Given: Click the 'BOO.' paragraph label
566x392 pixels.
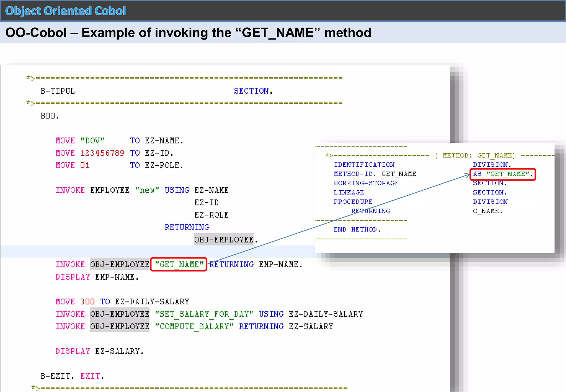Looking at the screenshot, I should [x=50, y=116].
